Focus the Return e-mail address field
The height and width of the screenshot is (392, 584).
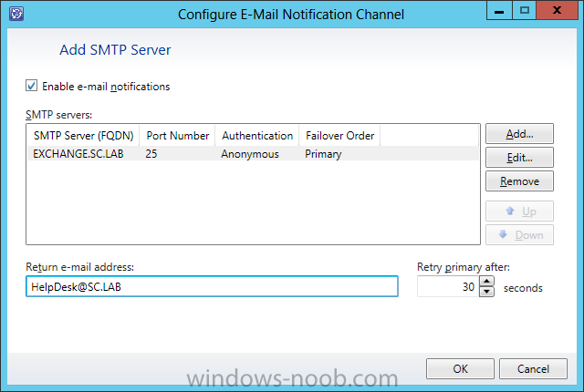(212, 286)
